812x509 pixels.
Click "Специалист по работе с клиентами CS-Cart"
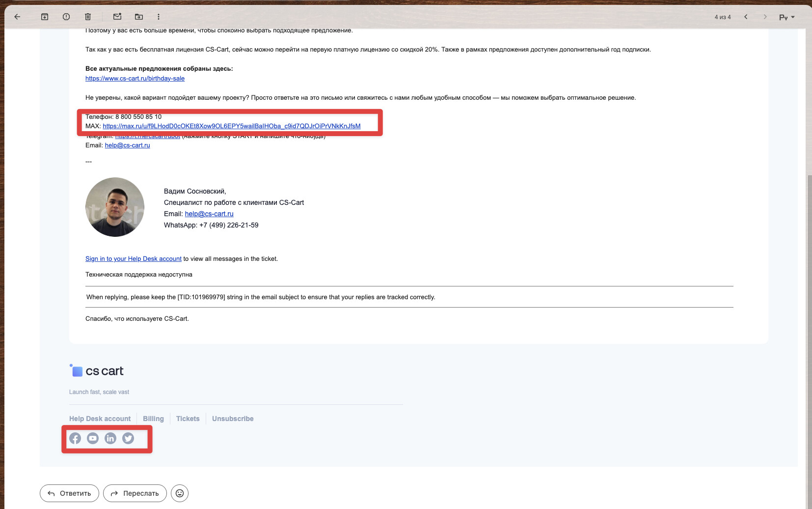(x=234, y=202)
